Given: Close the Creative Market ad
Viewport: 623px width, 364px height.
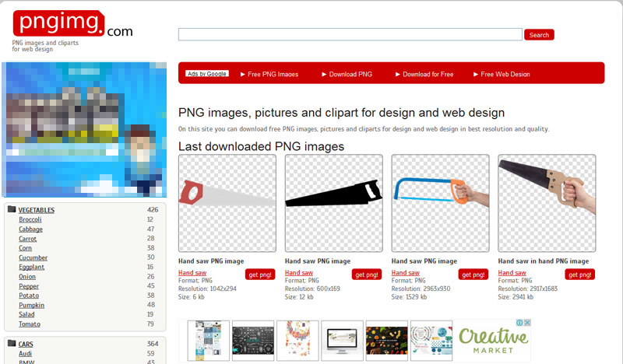Looking at the screenshot, I should [527, 324].
